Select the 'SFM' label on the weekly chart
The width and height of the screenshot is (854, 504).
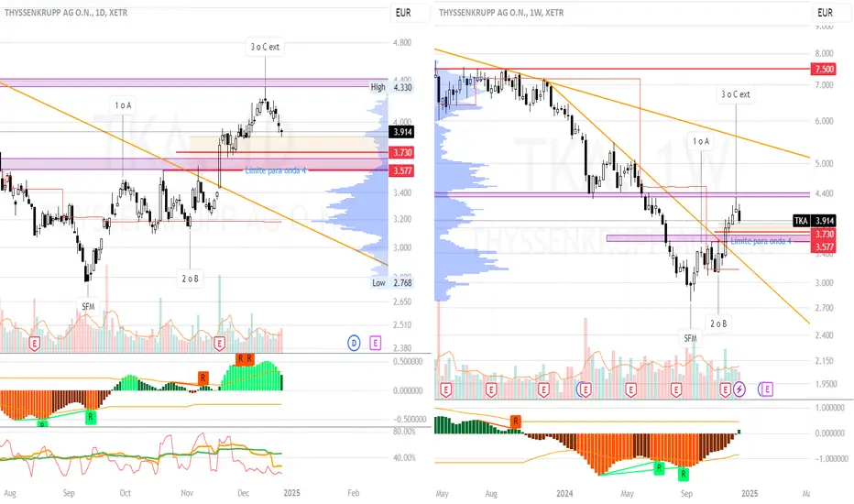click(x=690, y=338)
